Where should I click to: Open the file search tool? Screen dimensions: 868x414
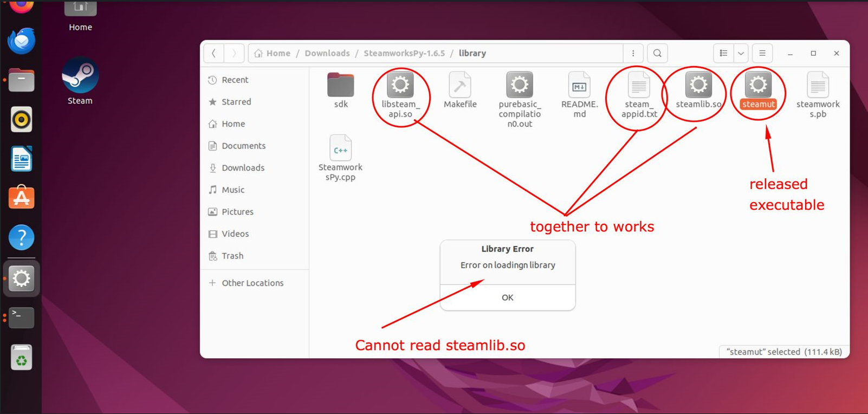point(657,53)
